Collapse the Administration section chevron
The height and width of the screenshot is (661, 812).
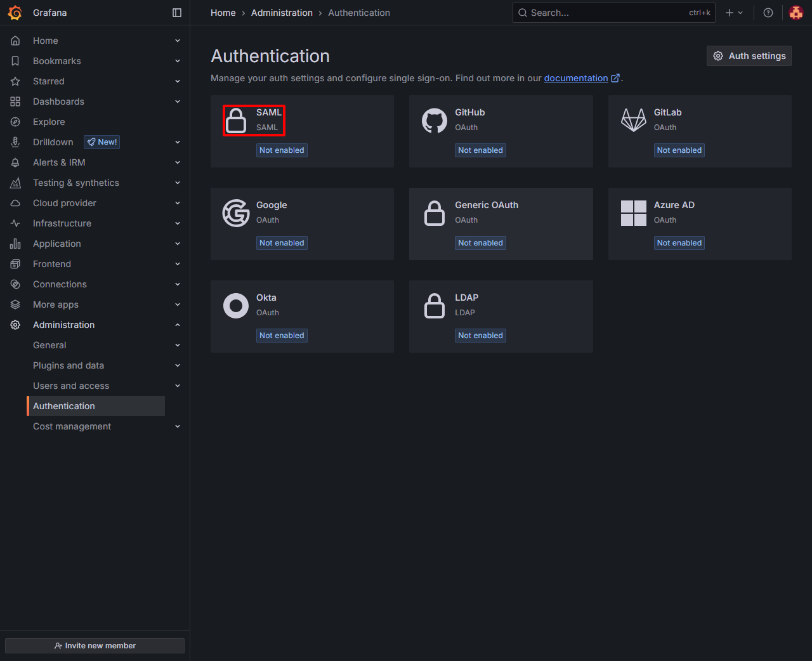pos(178,325)
